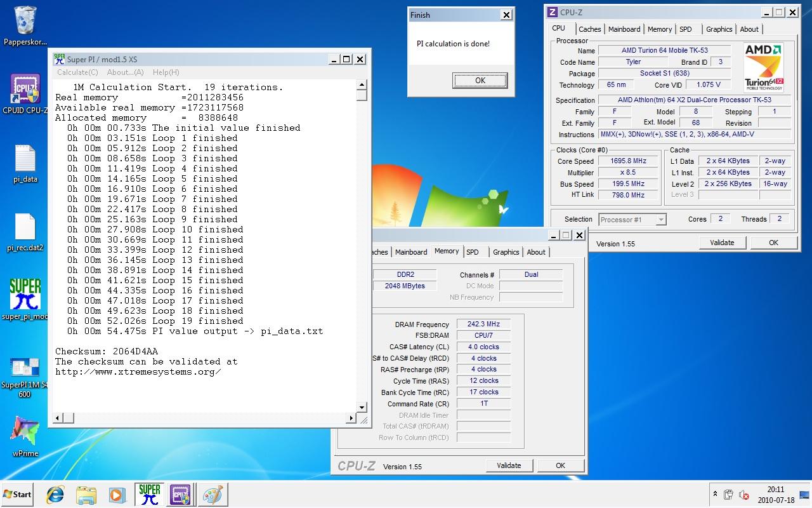This screenshot has height=508, width=812.
Task: Click the Checksum: 2064D4AA line
Action: 107,351
